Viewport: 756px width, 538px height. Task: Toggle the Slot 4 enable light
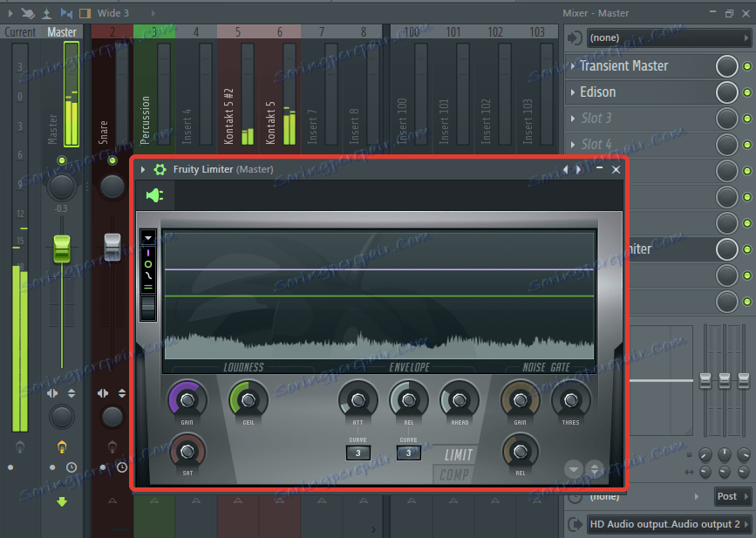[746, 145]
